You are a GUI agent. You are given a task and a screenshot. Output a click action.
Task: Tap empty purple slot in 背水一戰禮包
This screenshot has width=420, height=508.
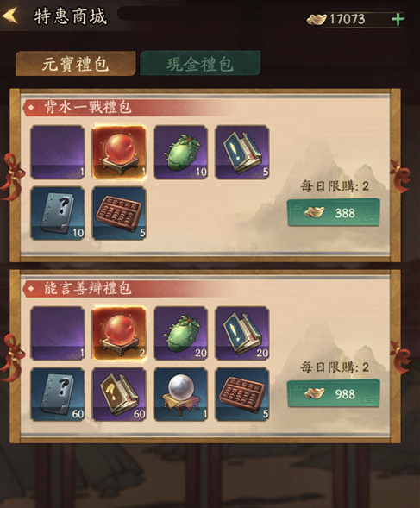click(58, 153)
